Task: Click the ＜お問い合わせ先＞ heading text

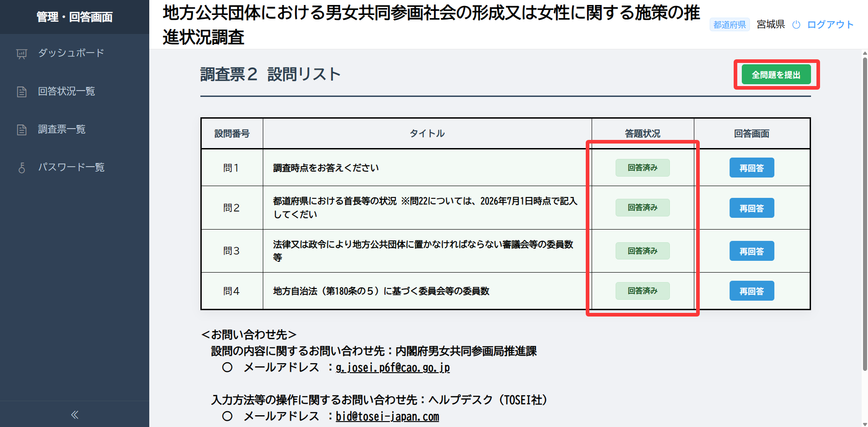Action: point(249,335)
